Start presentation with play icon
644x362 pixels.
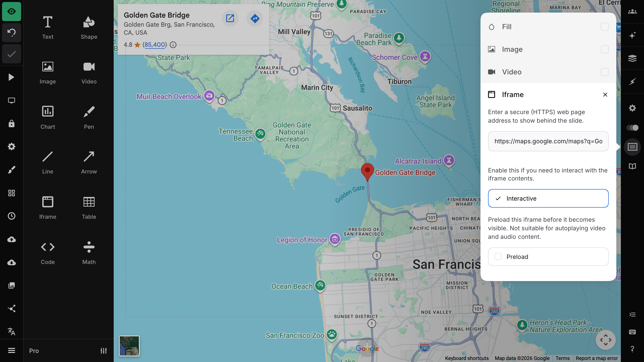tap(12, 77)
